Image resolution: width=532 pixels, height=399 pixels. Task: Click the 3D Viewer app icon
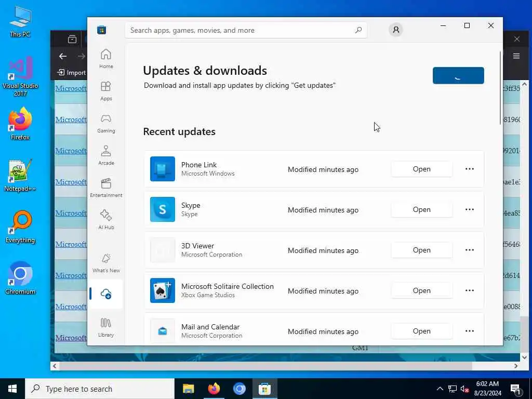click(x=163, y=250)
